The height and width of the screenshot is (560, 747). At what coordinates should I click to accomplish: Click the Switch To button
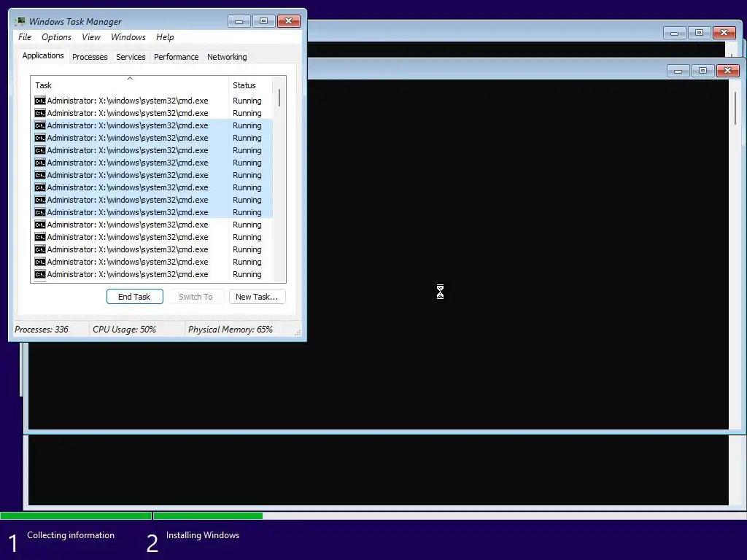pos(196,297)
